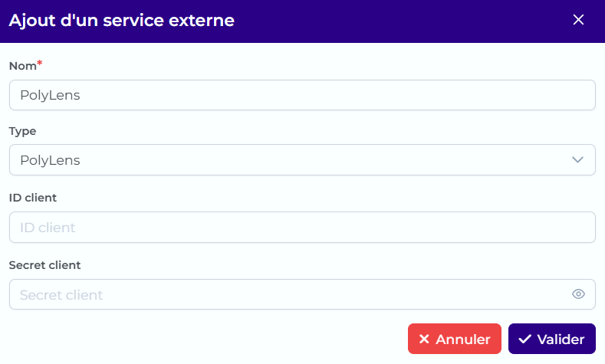The width and height of the screenshot is (605, 364).
Task: Click the ID client placeholder text
Action: [48, 228]
